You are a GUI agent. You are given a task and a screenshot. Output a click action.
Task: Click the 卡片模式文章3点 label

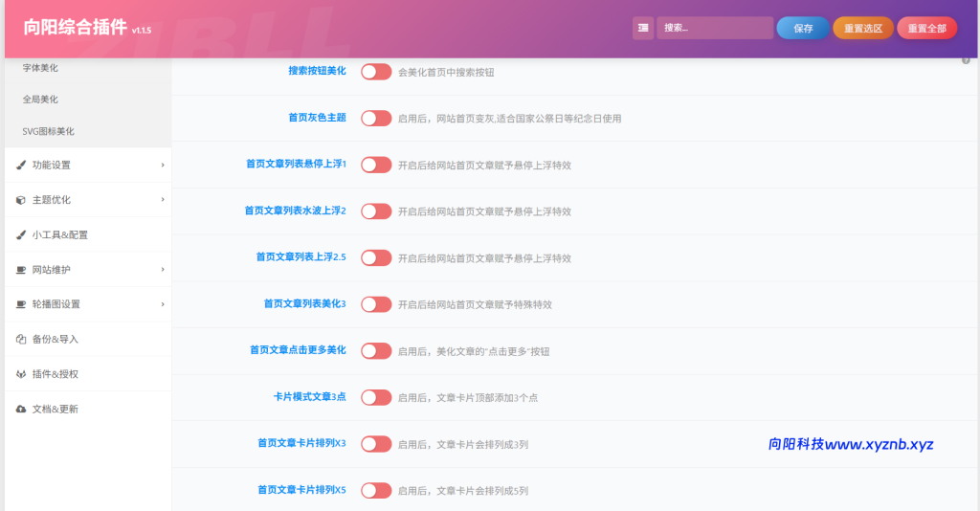[309, 397]
